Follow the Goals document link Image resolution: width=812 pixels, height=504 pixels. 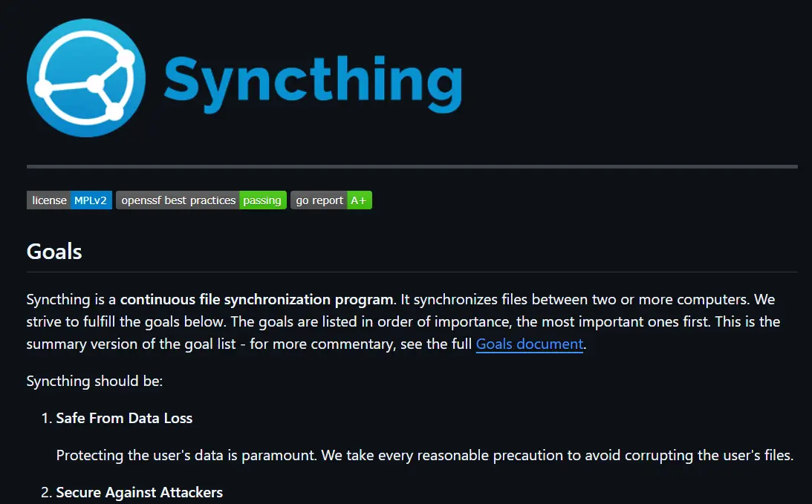pyautogui.click(x=529, y=344)
